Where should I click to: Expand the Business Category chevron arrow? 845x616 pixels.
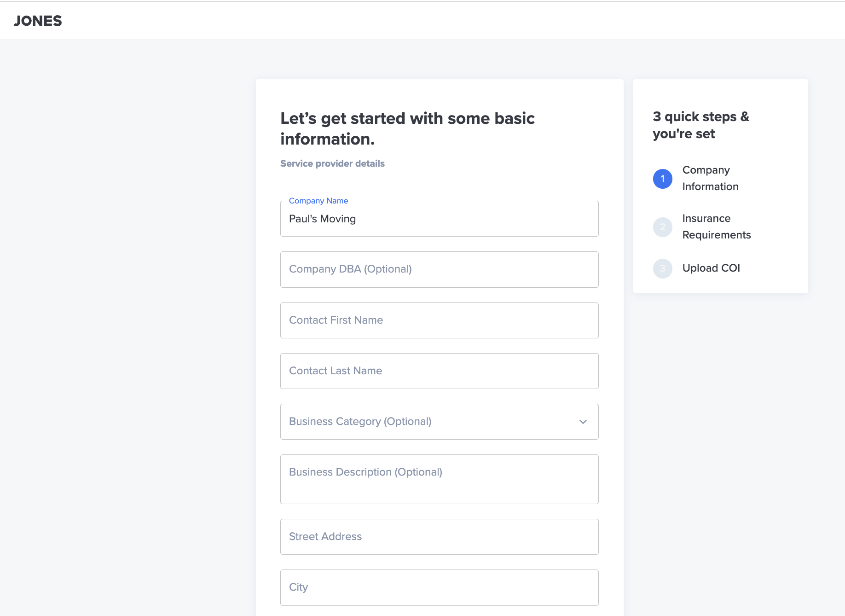pos(583,422)
